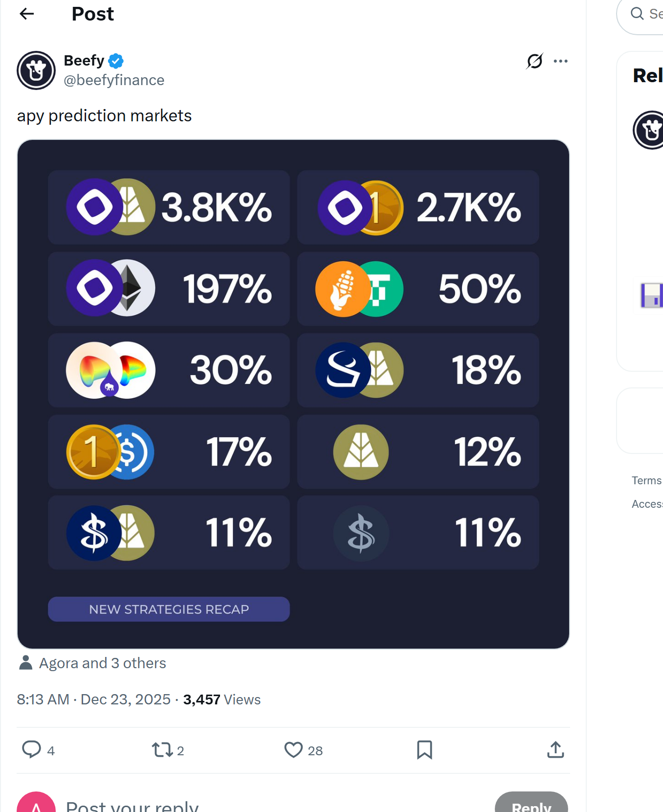
Task: Like the Beefy post
Action: tap(293, 750)
